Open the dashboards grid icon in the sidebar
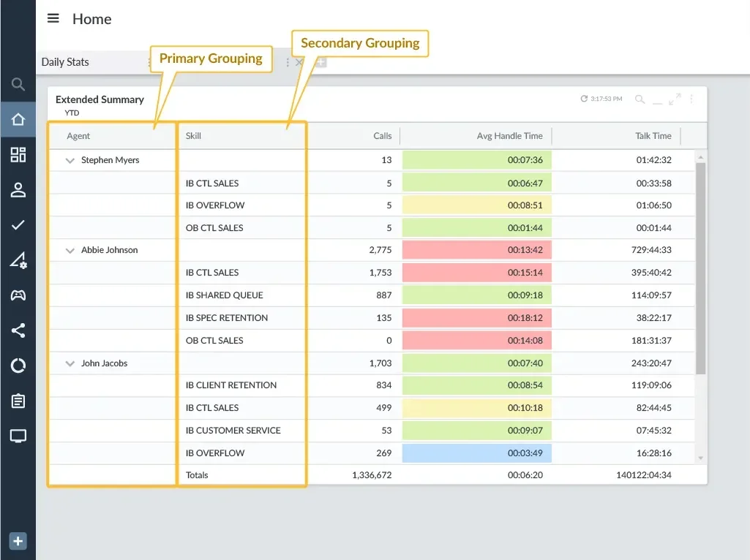 (18, 155)
